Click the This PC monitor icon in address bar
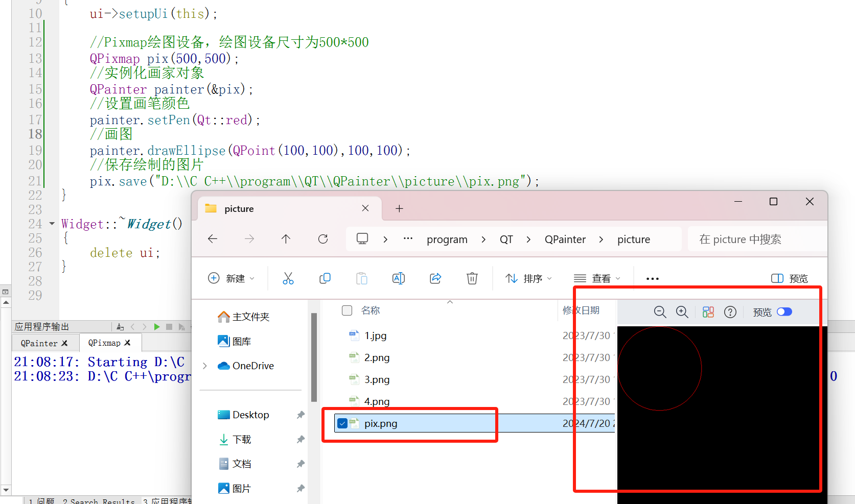 click(362, 239)
